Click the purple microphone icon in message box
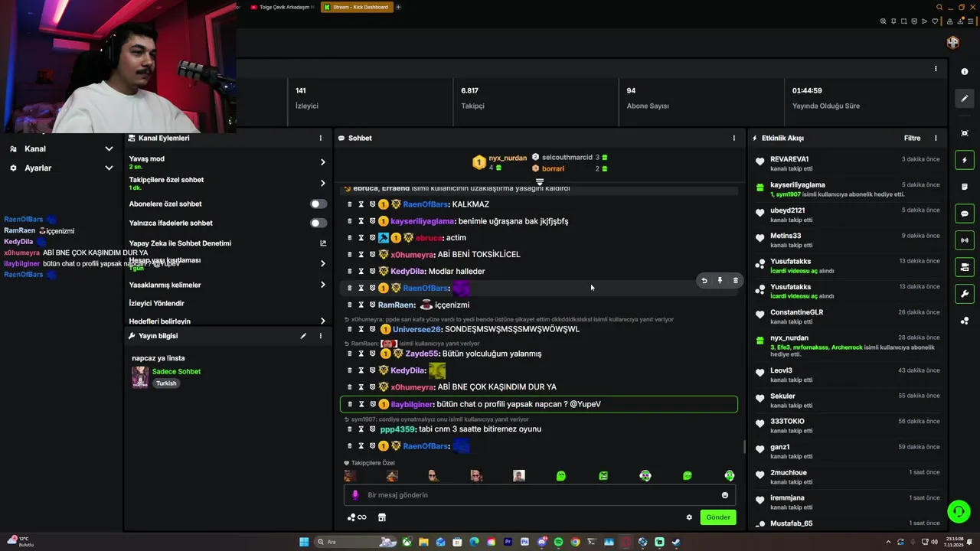The image size is (980, 551). pos(354,495)
